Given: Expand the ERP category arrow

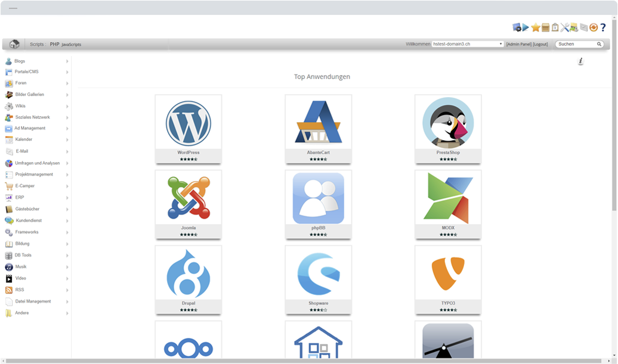Looking at the screenshot, I should (x=67, y=198).
